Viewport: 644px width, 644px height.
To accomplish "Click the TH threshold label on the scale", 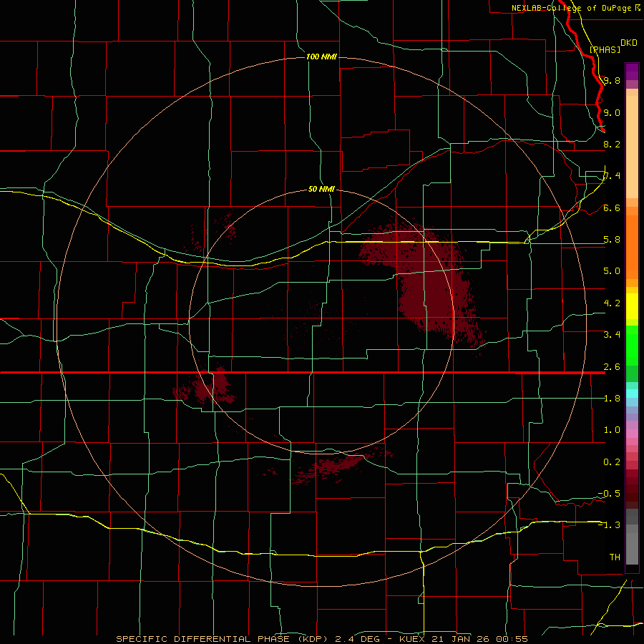I will (x=615, y=557).
